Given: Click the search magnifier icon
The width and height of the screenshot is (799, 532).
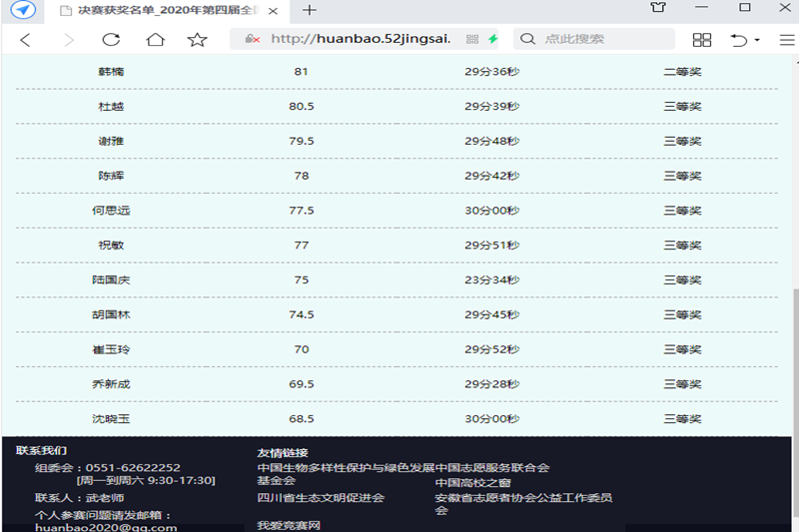Looking at the screenshot, I should [528, 40].
